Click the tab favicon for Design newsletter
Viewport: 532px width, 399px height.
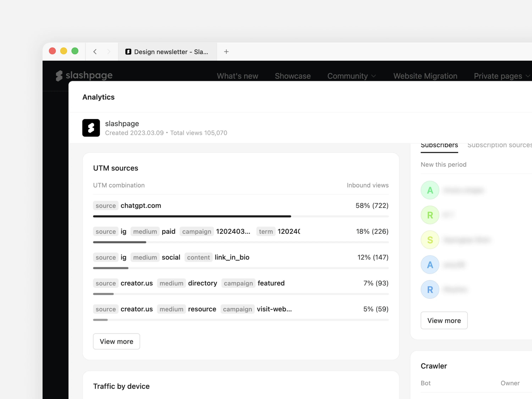[x=128, y=52]
